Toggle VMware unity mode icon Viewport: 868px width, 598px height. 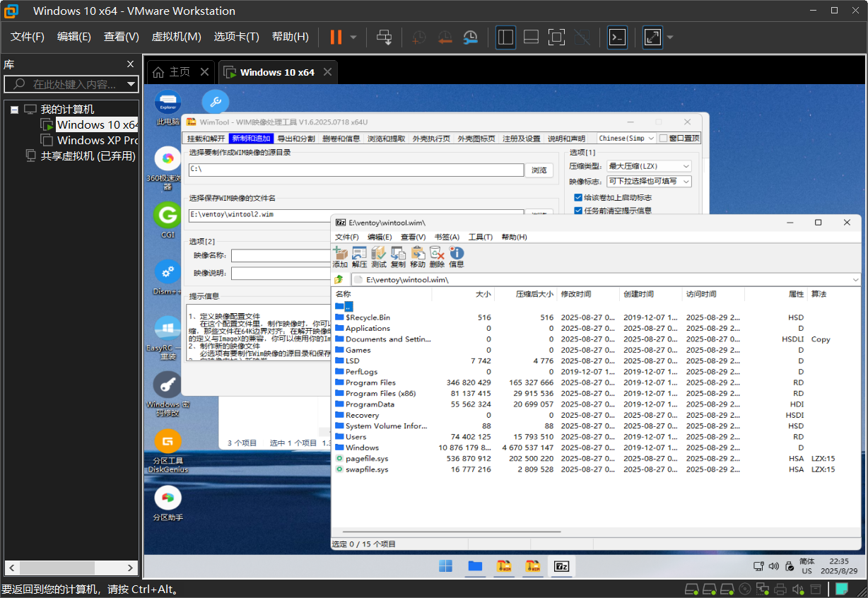[x=582, y=37]
